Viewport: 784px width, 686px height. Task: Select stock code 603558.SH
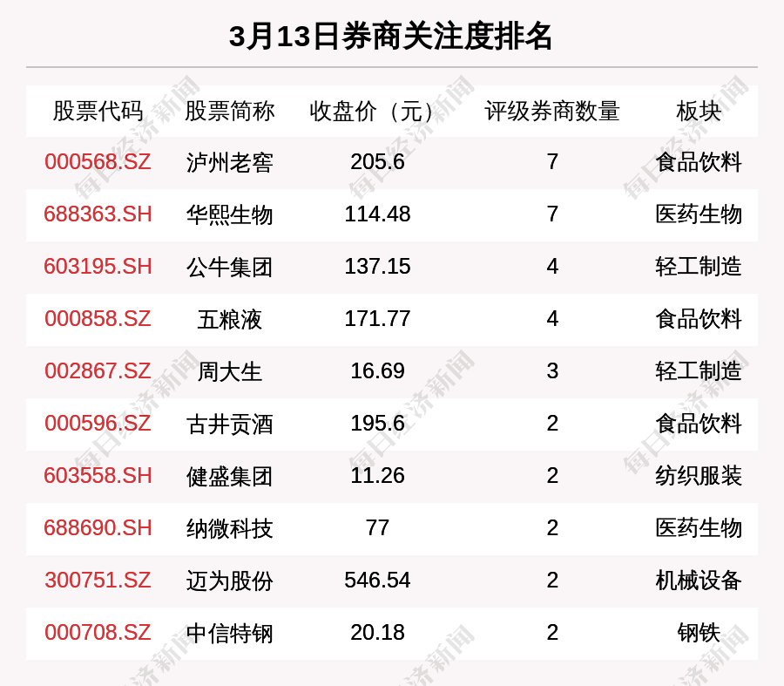(98, 476)
